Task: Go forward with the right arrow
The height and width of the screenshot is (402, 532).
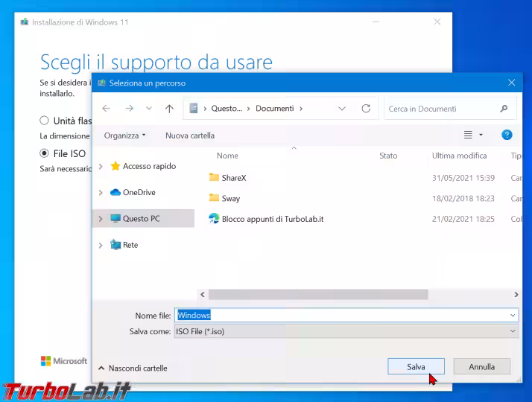Action: tap(129, 109)
